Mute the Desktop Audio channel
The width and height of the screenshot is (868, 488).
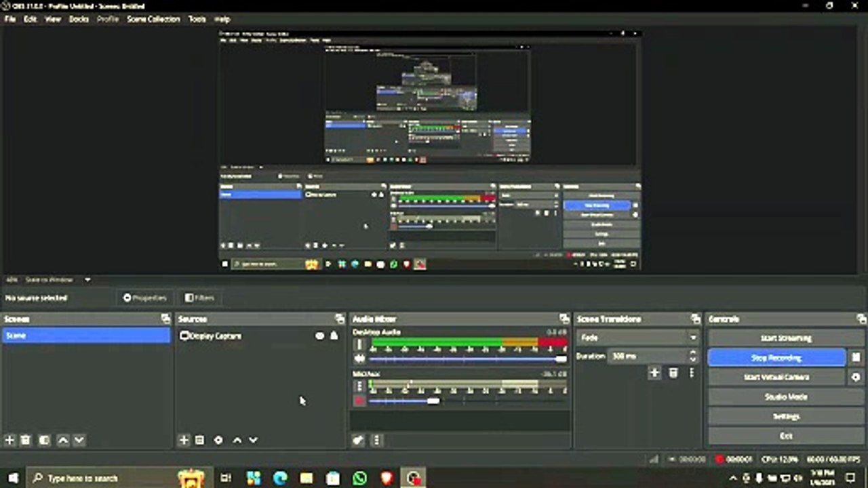coord(359,359)
